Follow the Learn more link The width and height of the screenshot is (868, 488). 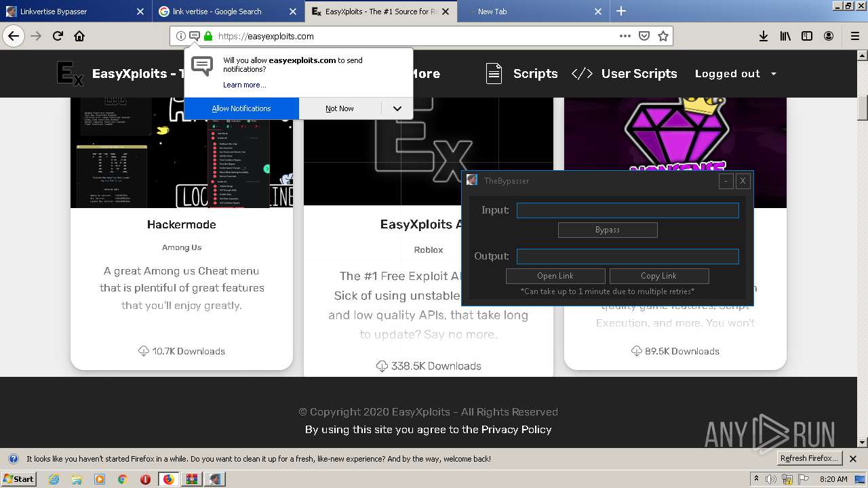pyautogui.click(x=244, y=85)
